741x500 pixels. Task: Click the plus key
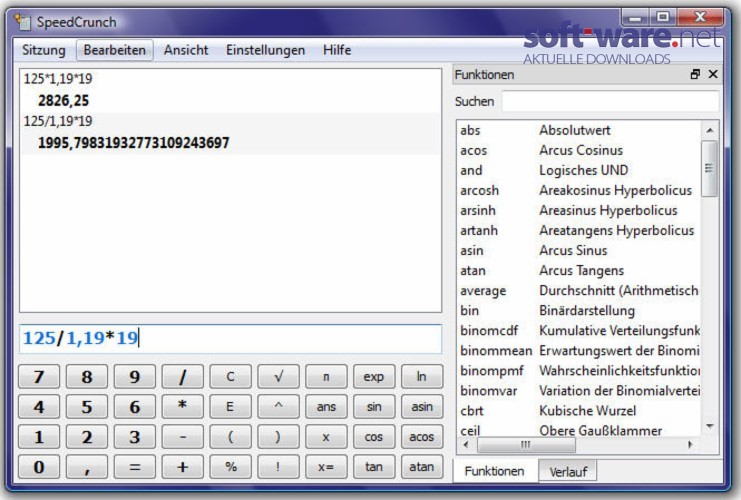pos(182,467)
